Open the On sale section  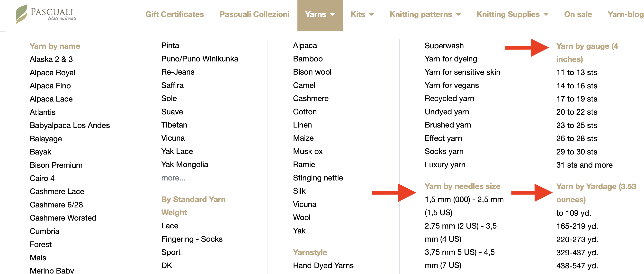[x=578, y=14]
